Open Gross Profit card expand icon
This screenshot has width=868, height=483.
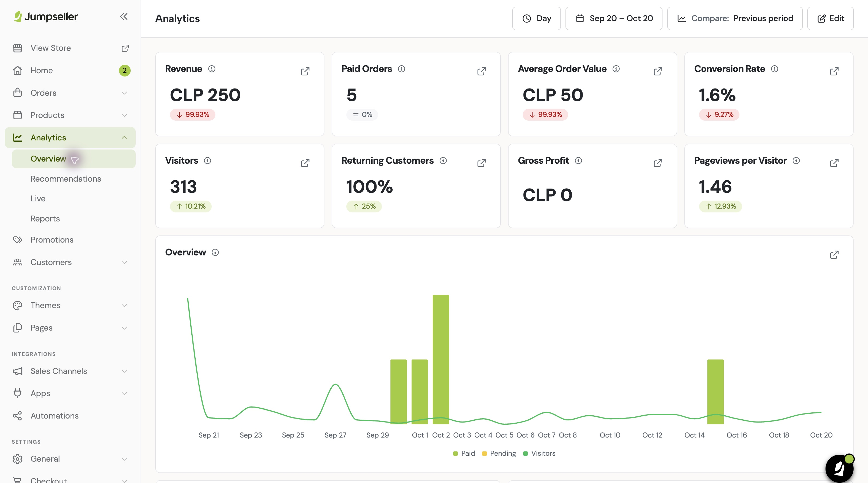pos(658,163)
